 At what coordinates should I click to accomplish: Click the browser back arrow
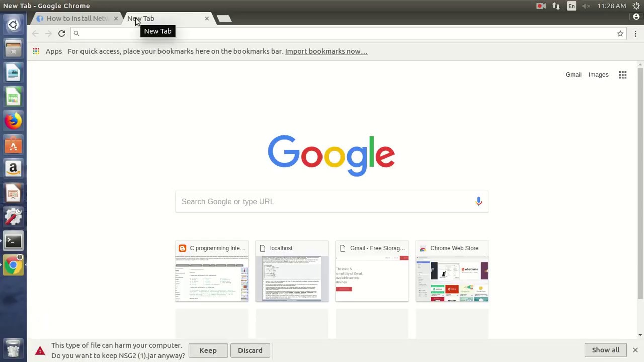[35, 34]
